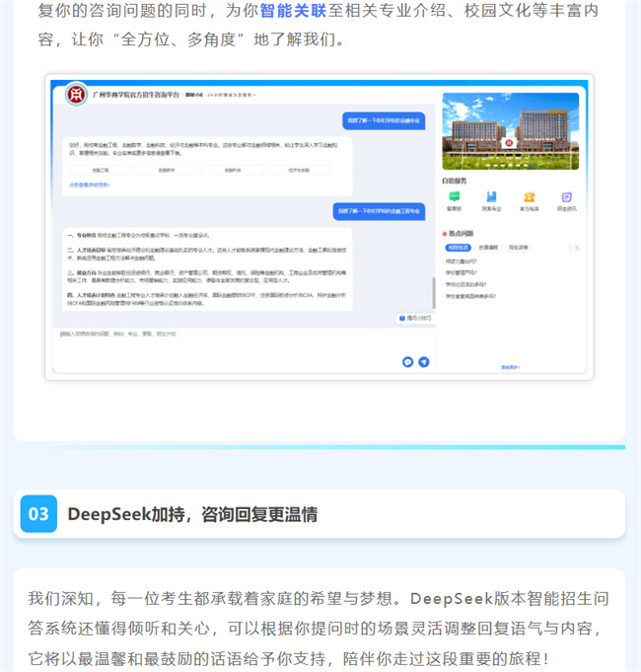641x672 pixels.
Task: Click the campus building banner image
Action: pyautogui.click(x=511, y=131)
